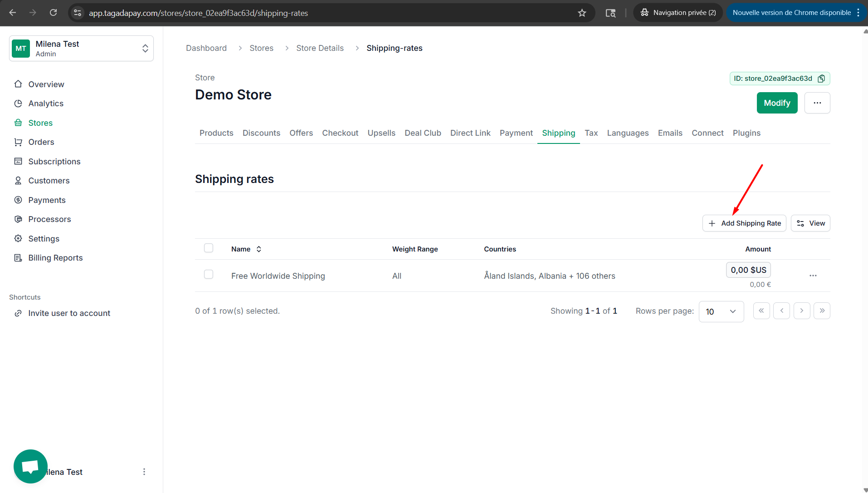Click the site information icon in address bar
This screenshot has height=493, width=868.
[78, 13]
